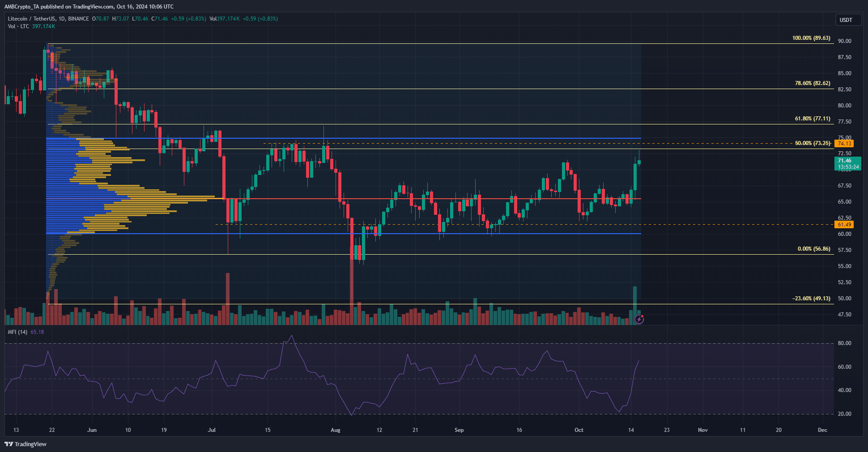
Task: Click the Aug label on the time axis
Action: (x=336, y=430)
